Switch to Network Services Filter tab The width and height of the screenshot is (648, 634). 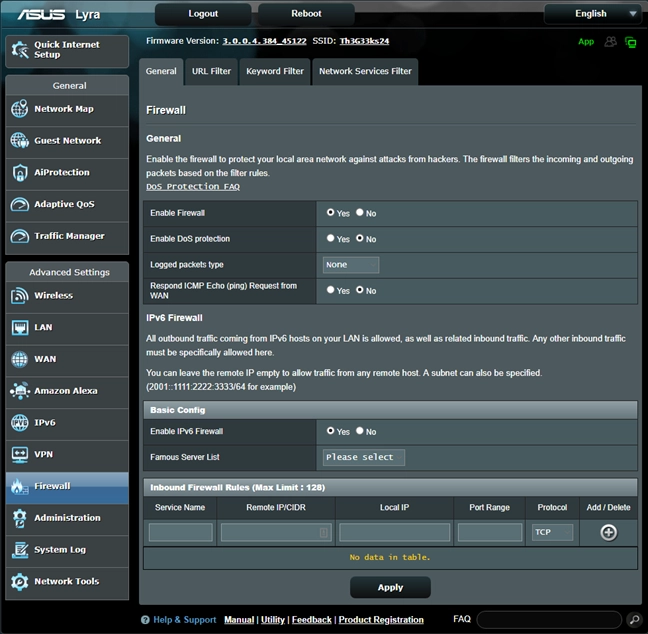(x=365, y=72)
